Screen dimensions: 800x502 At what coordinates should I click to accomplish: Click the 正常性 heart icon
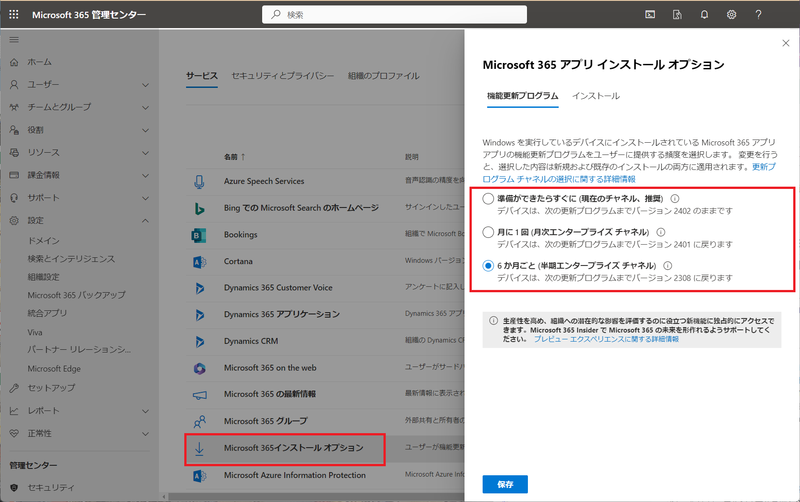(14, 434)
